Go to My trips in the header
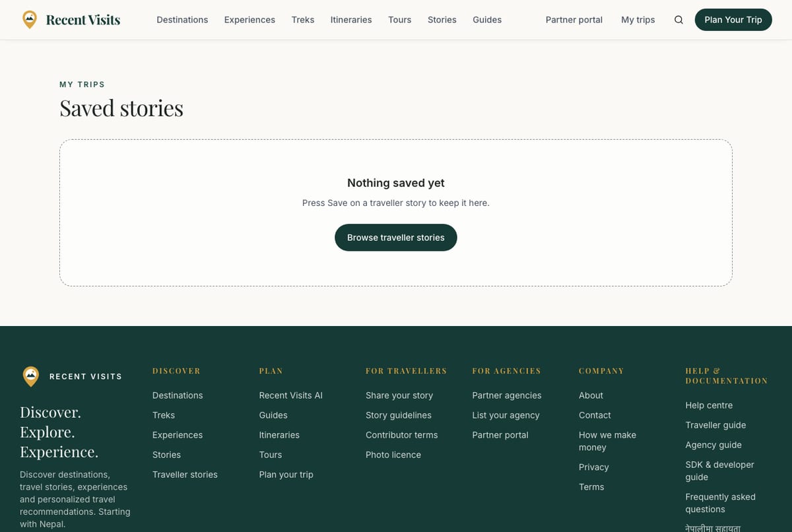The width and height of the screenshot is (792, 532). click(638, 20)
